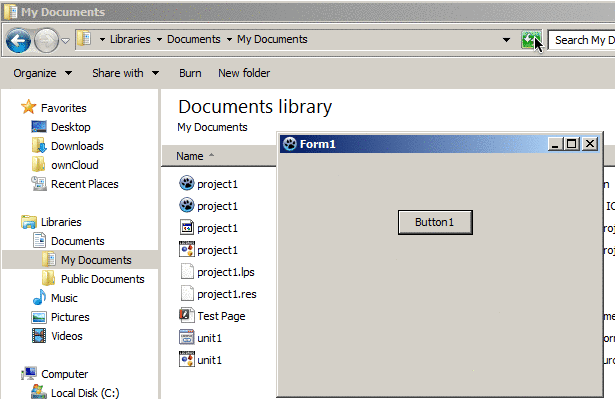The width and height of the screenshot is (615, 399).
Task: Click Burn in the command bar
Action: tap(190, 73)
